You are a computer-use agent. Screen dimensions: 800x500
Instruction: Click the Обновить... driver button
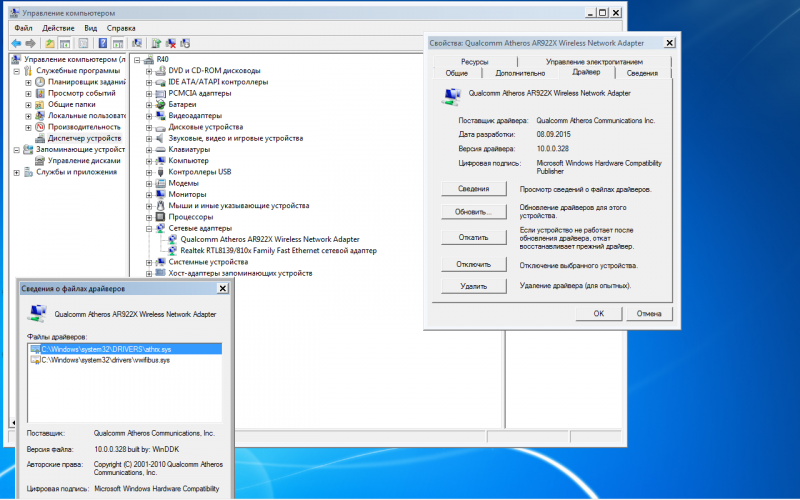(x=474, y=212)
